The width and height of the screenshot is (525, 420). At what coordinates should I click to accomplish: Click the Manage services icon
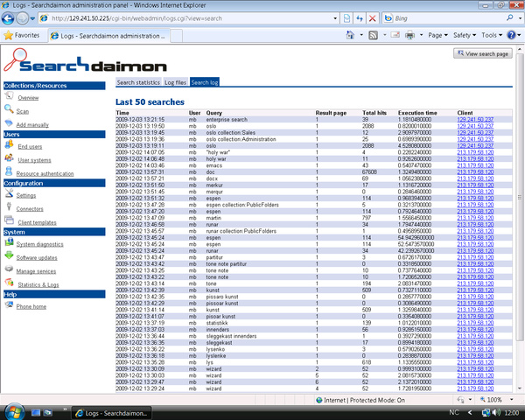point(9,269)
